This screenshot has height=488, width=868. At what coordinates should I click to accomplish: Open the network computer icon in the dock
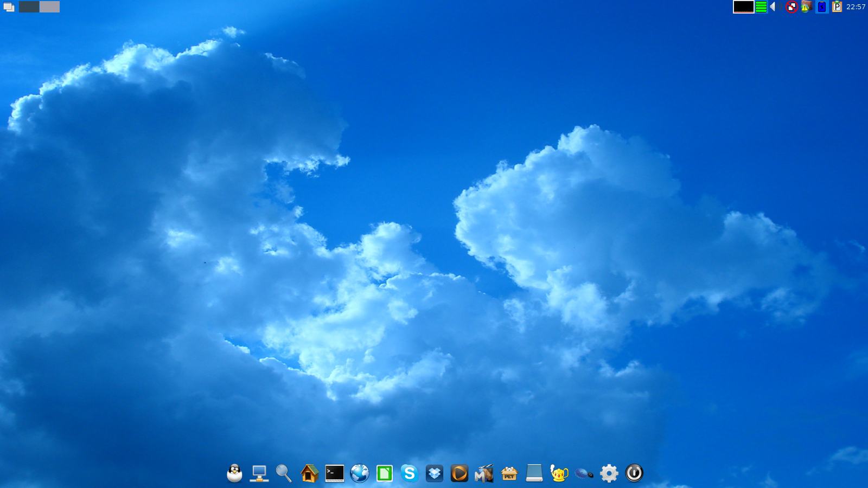click(259, 473)
